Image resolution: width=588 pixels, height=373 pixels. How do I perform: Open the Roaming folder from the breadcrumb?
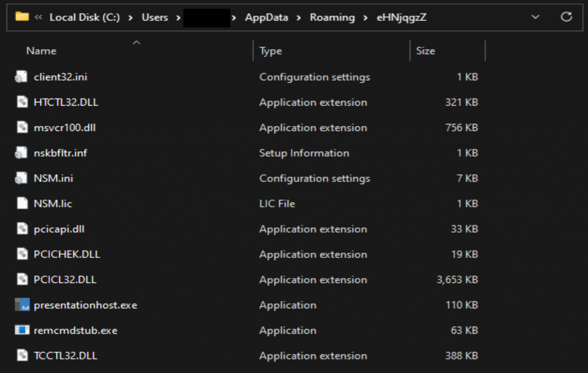tap(332, 17)
